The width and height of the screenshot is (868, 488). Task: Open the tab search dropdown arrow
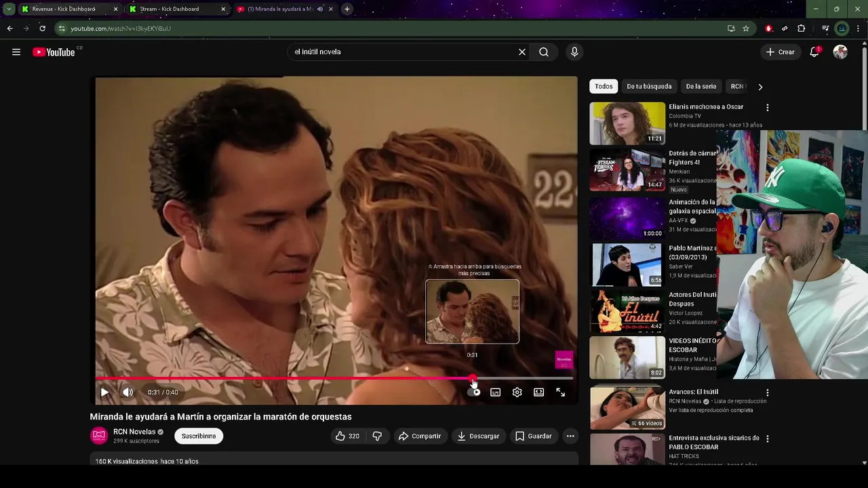click(x=8, y=9)
